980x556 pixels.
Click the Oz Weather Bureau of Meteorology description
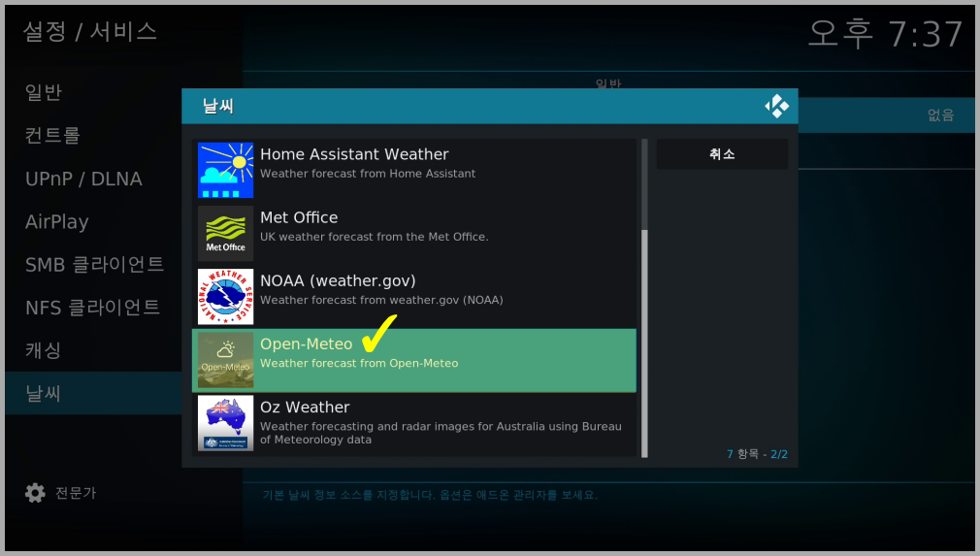pyautogui.click(x=441, y=433)
